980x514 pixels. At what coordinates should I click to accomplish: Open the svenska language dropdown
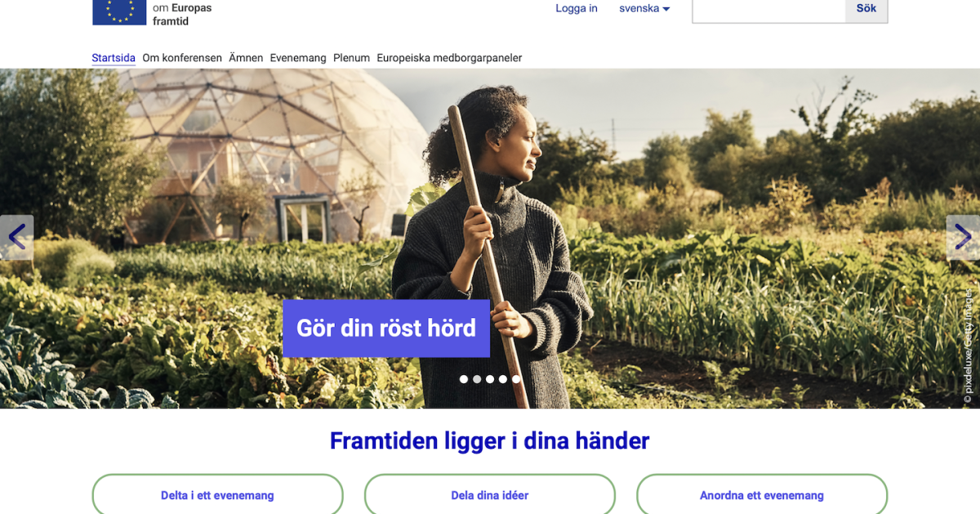click(x=644, y=9)
